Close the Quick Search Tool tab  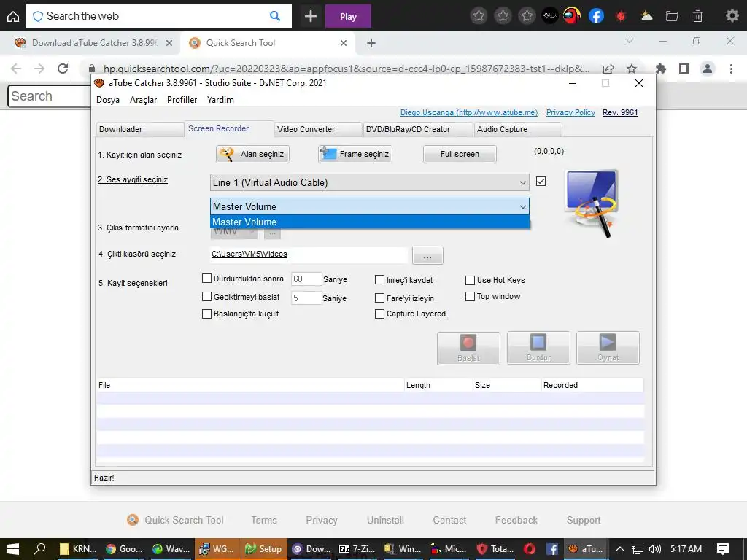pyautogui.click(x=344, y=43)
